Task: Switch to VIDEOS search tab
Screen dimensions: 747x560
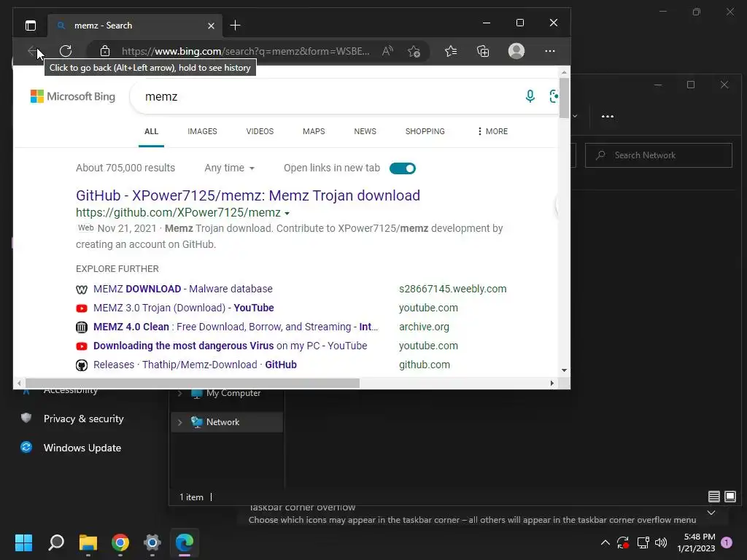Action: click(260, 131)
